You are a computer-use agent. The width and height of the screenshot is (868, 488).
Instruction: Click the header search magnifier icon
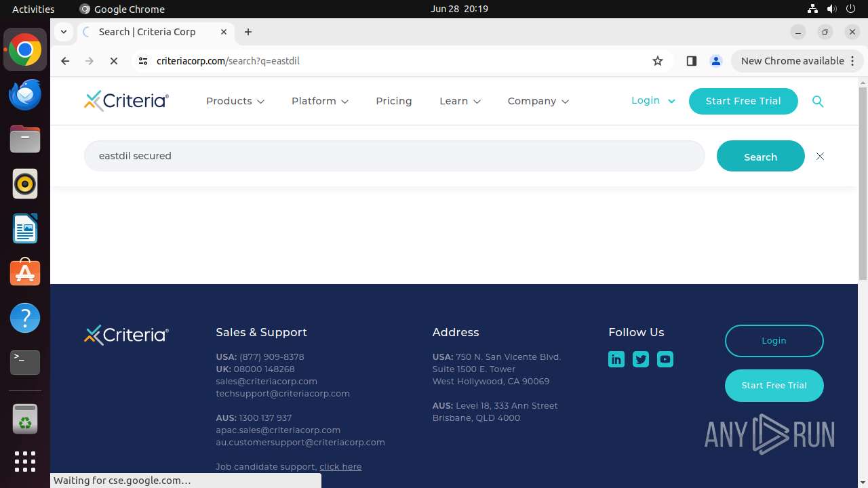[x=818, y=101]
